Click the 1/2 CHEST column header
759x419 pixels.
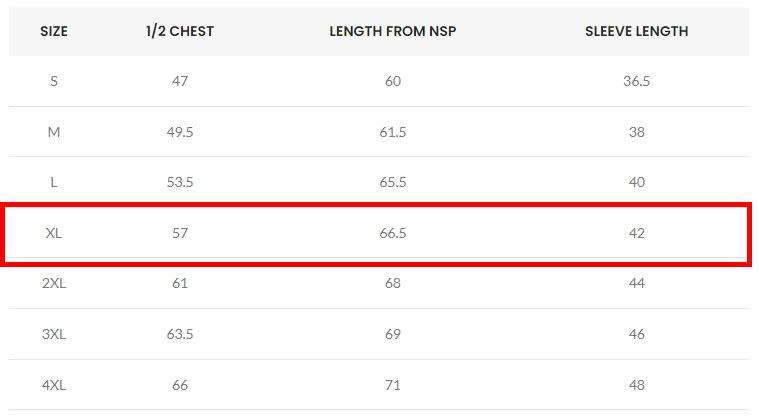click(x=179, y=31)
